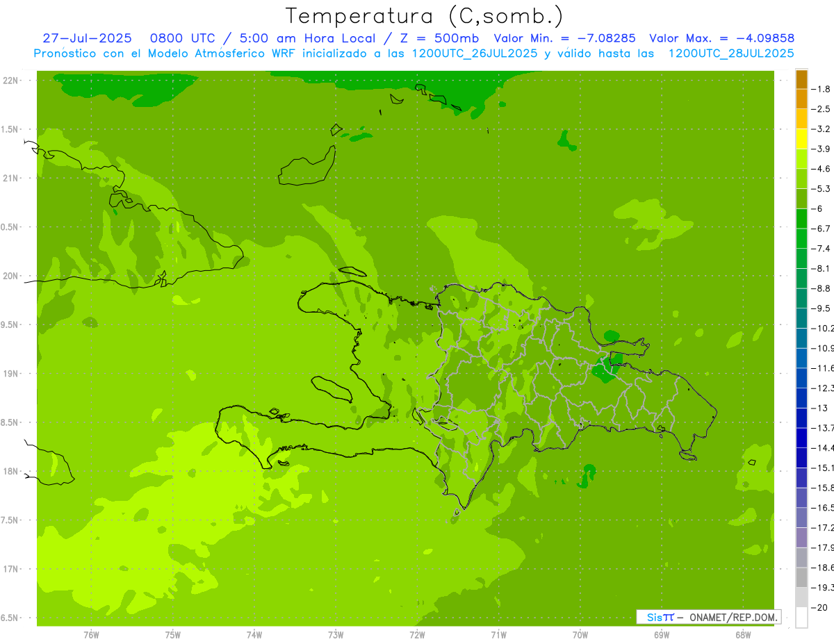Click the "Z = 500mb" pressure level label

(438, 38)
